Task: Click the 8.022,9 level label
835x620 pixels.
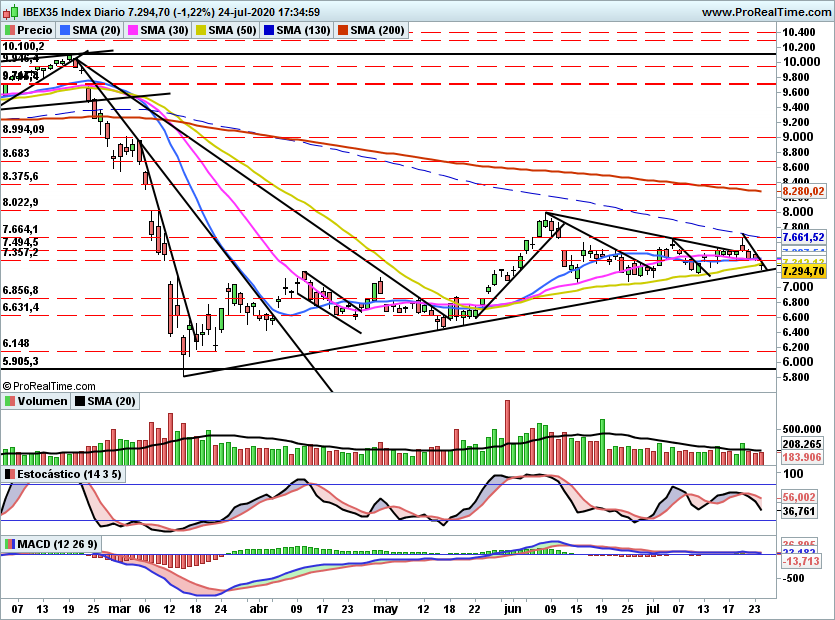Action: [x=20, y=202]
